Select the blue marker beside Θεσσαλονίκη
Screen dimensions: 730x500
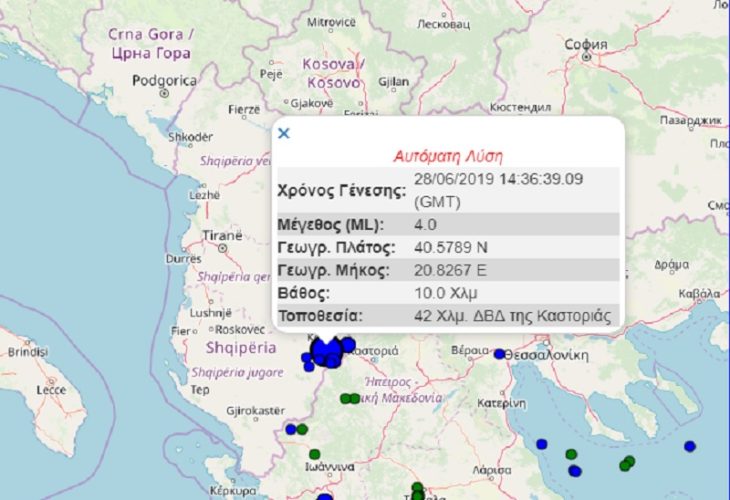(x=500, y=354)
